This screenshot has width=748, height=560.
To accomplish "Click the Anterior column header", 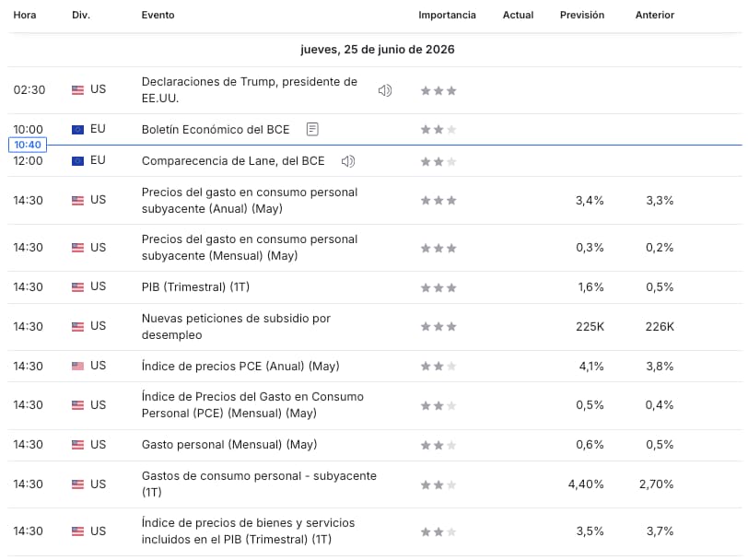I will (x=654, y=16).
